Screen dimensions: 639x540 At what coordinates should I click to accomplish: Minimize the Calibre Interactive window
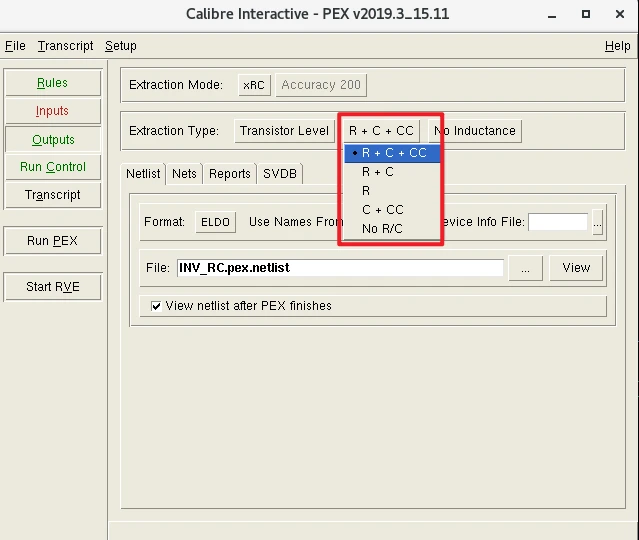pos(552,15)
